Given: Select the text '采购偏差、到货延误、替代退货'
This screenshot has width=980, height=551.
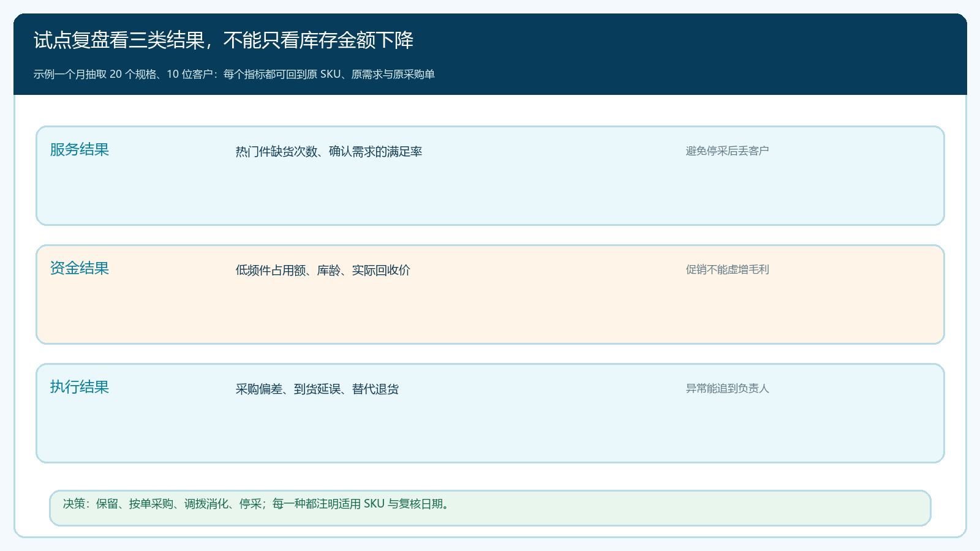Looking at the screenshot, I should pyautogui.click(x=317, y=389).
